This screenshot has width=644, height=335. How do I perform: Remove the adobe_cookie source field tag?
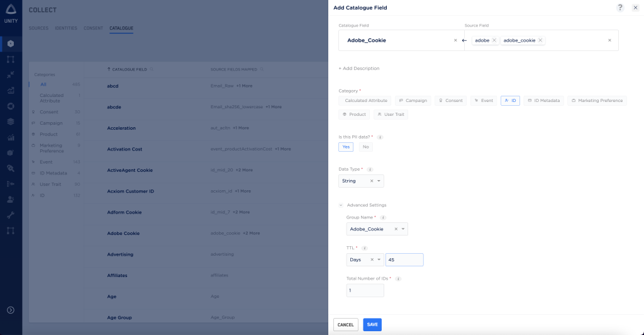pyautogui.click(x=540, y=40)
